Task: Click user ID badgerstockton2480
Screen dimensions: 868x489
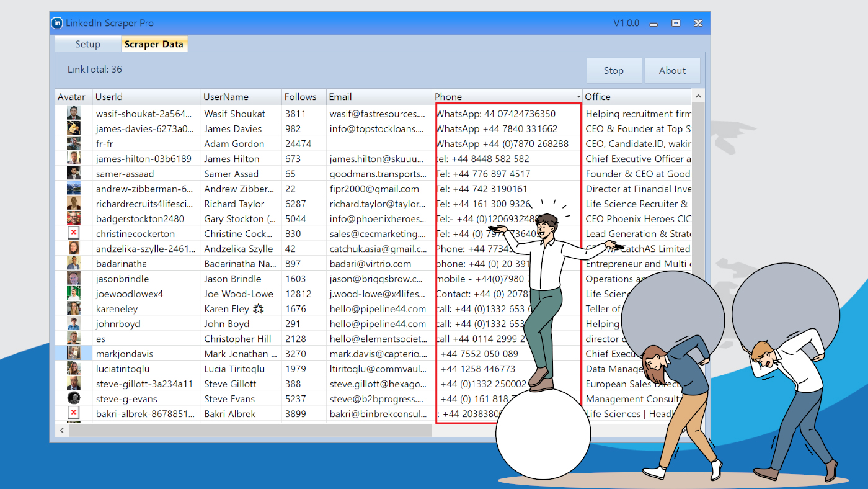Action: coord(140,218)
